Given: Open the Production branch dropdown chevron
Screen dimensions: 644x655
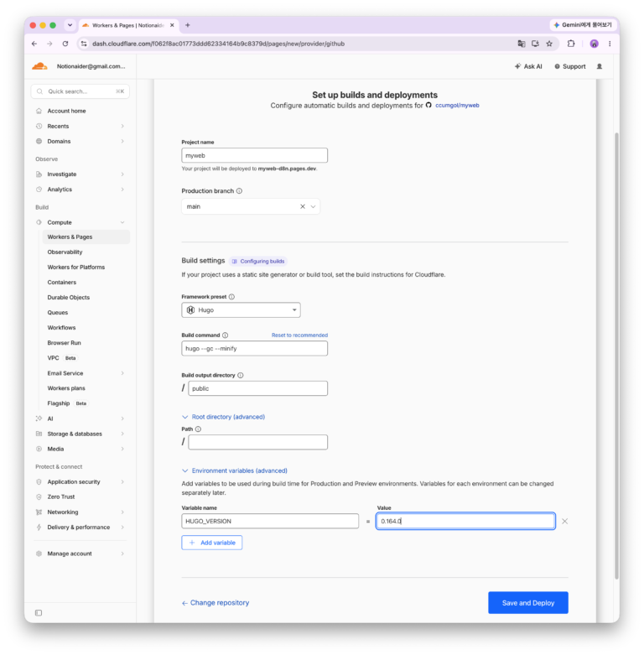Looking at the screenshot, I should (x=314, y=206).
